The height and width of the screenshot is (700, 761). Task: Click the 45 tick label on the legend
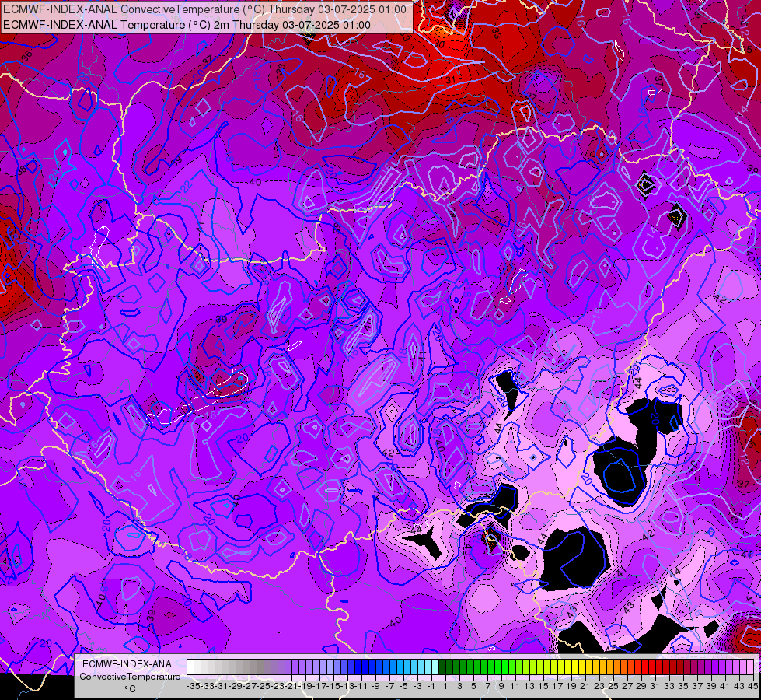coord(753,686)
